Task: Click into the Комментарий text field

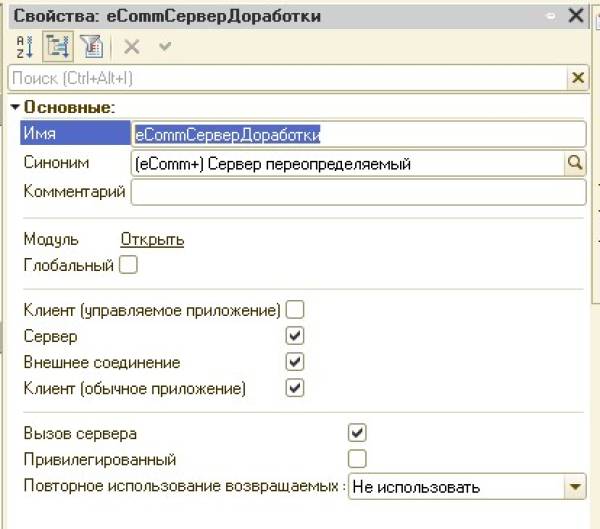Action: (358, 192)
